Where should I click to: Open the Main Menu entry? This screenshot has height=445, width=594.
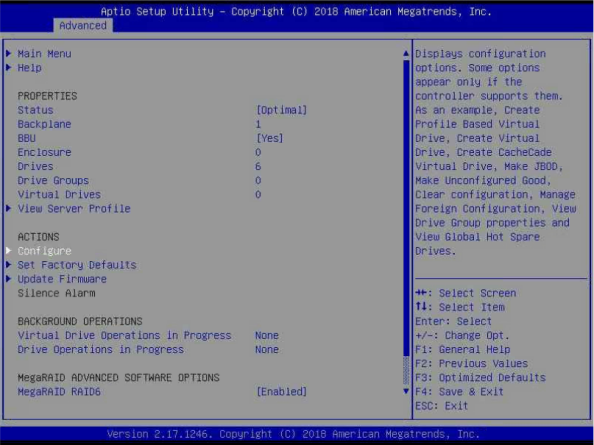click(44, 54)
